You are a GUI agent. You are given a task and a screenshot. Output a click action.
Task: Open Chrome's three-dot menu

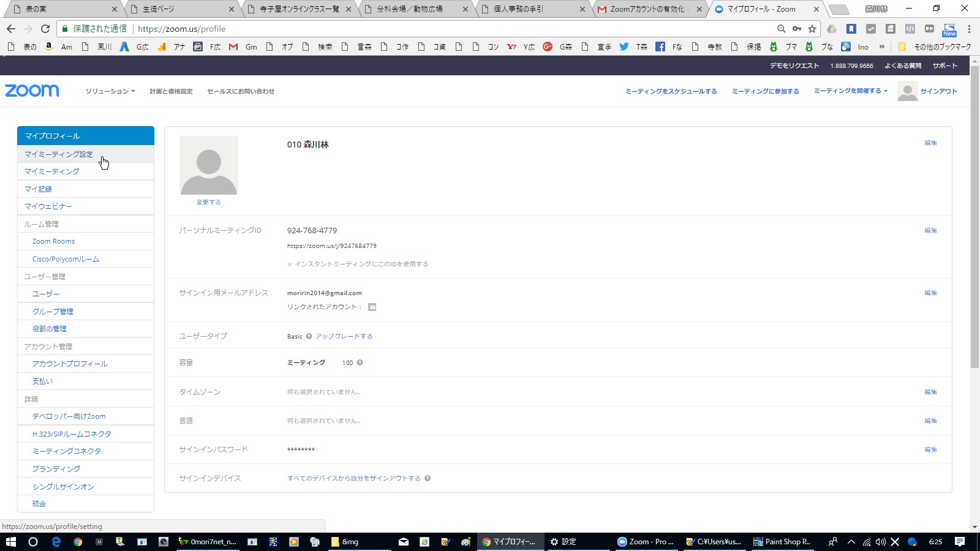969,29
